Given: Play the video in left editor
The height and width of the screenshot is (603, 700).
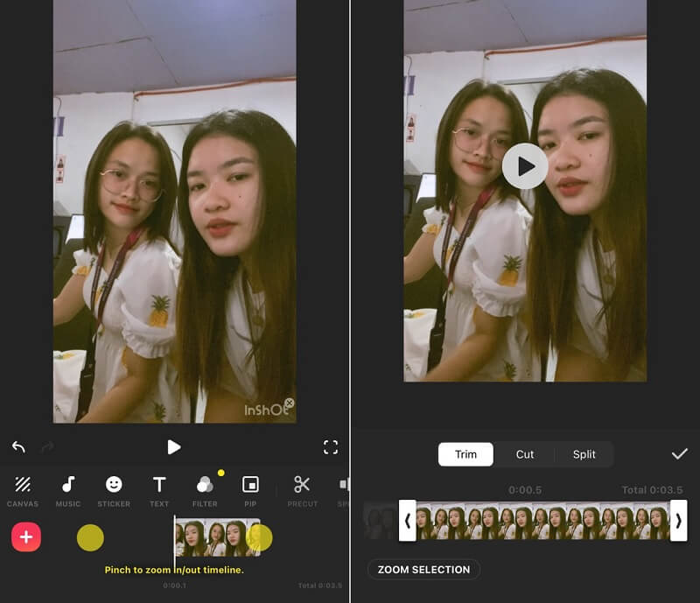Looking at the screenshot, I should point(174,447).
